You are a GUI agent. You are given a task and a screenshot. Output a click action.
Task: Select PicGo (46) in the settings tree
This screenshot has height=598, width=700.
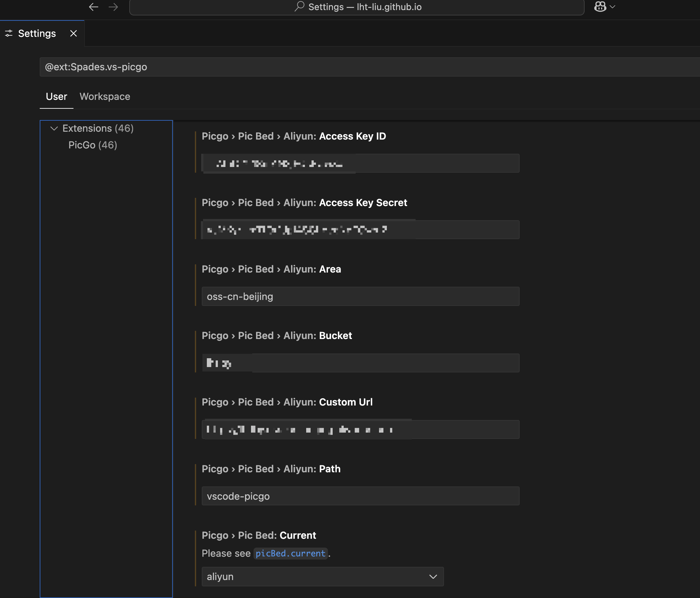(93, 145)
